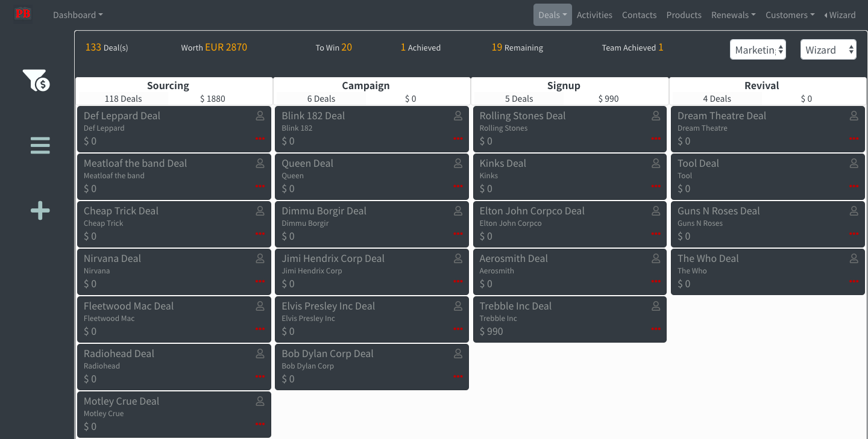Click the person icon on Blink 182 Deal

[x=458, y=116]
